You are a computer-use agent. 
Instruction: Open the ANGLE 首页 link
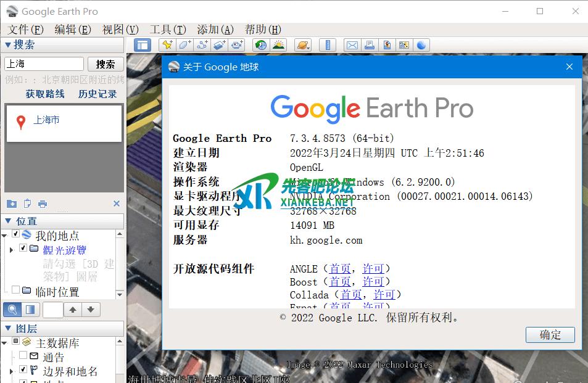pos(340,268)
